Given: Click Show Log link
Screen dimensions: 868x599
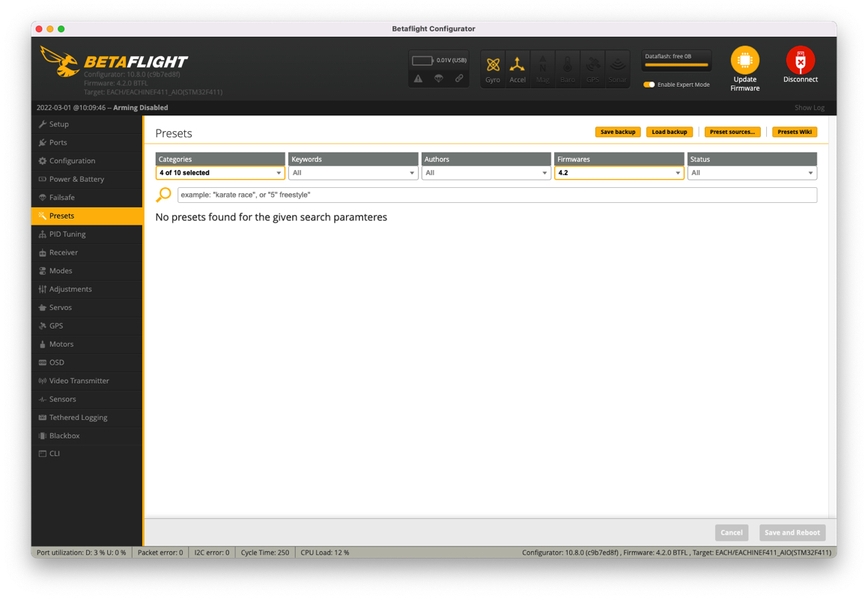Looking at the screenshot, I should tap(810, 107).
